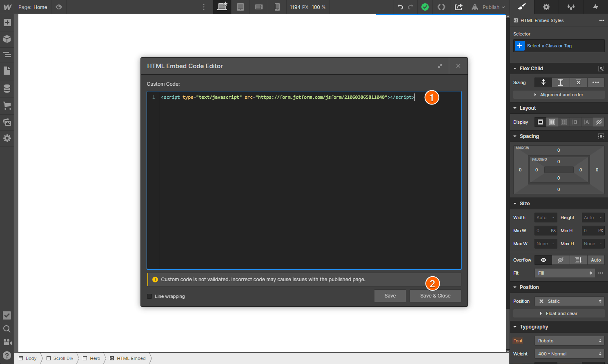Image resolution: width=608 pixels, height=364 pixels.
Task: Open the CMS Collections panel
Action: point(7,88)
